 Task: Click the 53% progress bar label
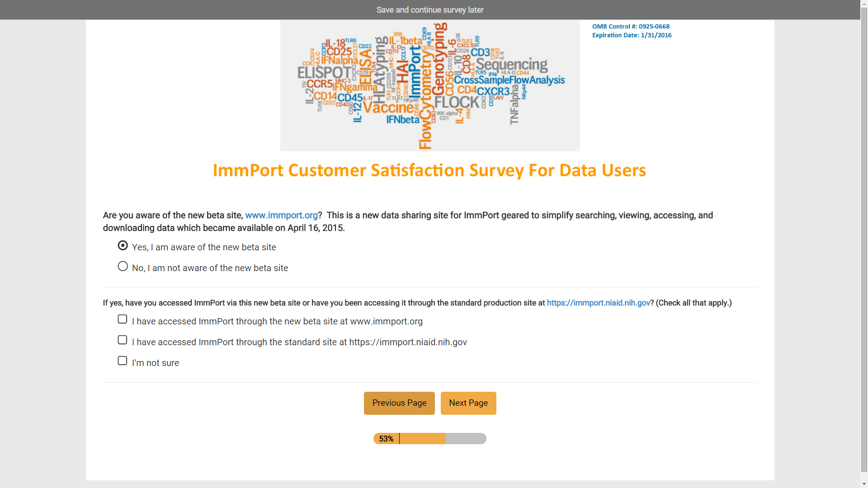tap(386, 439)
